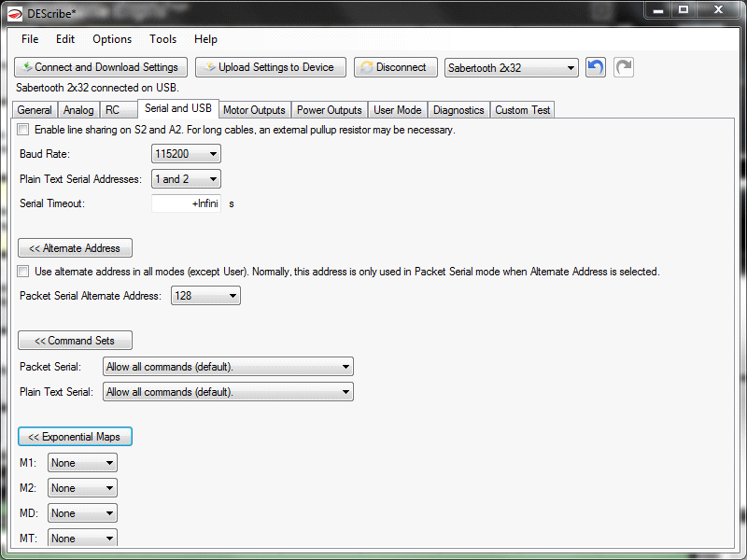Click the undo arrow icon
Image resolution: width=747 pixels, height=560 pixels.
(595, 67)
